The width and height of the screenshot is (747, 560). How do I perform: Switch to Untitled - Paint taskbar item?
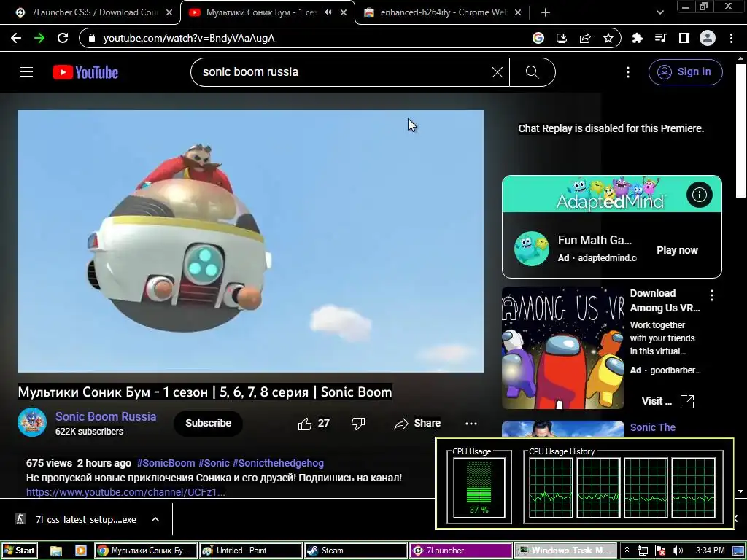tap(251, 551)
